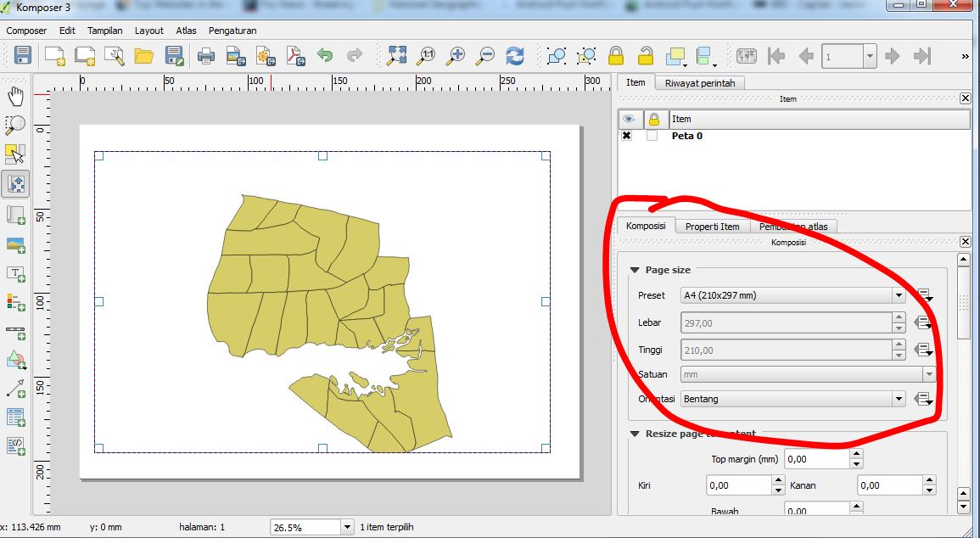Click the Print composition icon

pos(204,55)
